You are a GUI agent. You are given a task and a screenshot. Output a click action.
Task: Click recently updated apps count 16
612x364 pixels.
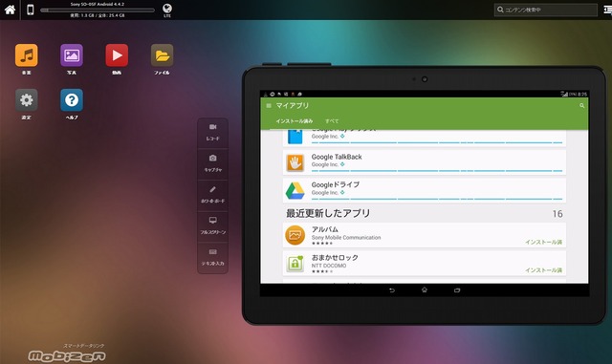coord(557,214)
